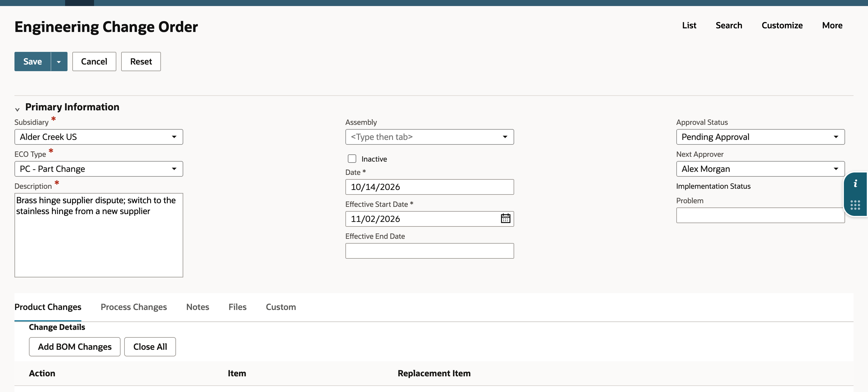Toggle the Inactive checkbox
868x392 pixels.
click(352, 159)
